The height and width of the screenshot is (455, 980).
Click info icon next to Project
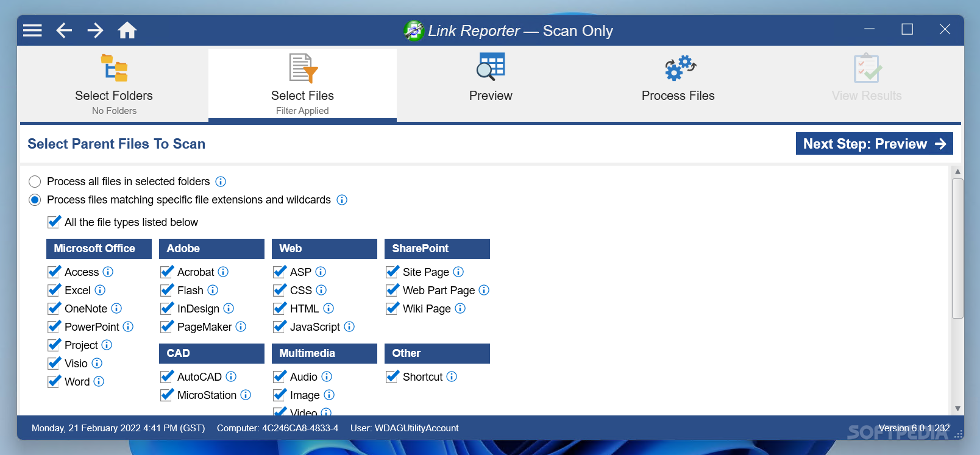coord(107,345)
